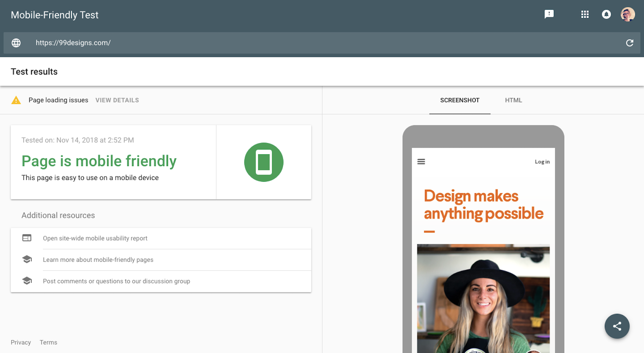Click the Tested on date text

pos(78,140)
